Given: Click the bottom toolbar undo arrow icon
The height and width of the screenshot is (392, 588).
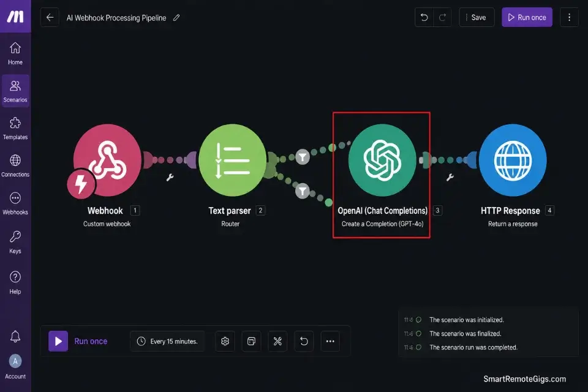Looking at the screenshot, I should (304, 341).
